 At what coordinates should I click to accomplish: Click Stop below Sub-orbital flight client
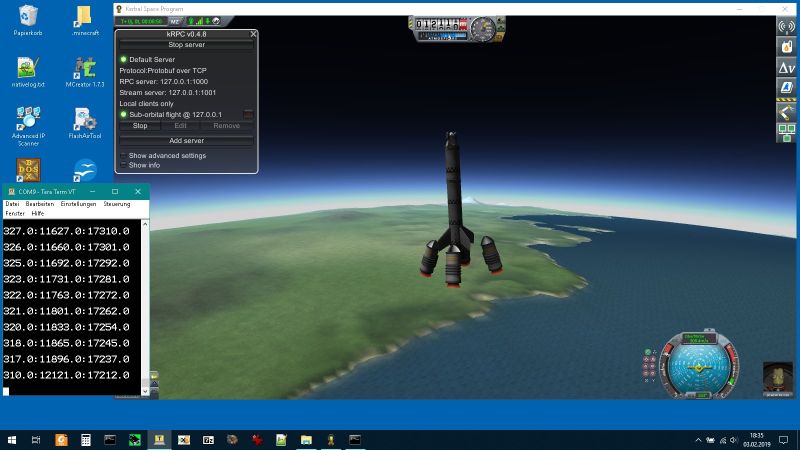[x=140, y=126]
